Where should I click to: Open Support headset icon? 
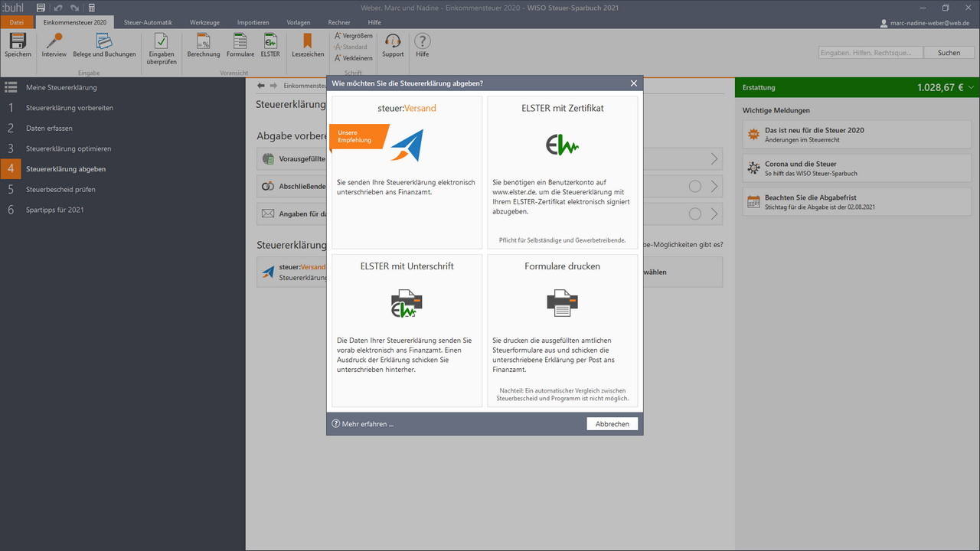point(393,41)
